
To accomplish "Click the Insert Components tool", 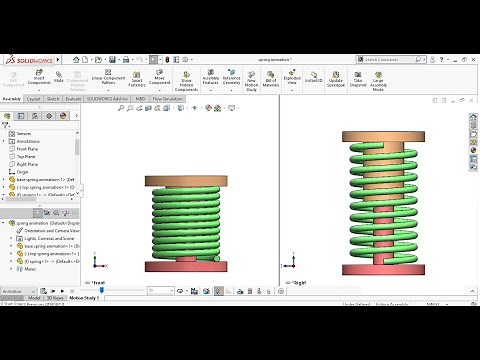I will pos(39,77).
